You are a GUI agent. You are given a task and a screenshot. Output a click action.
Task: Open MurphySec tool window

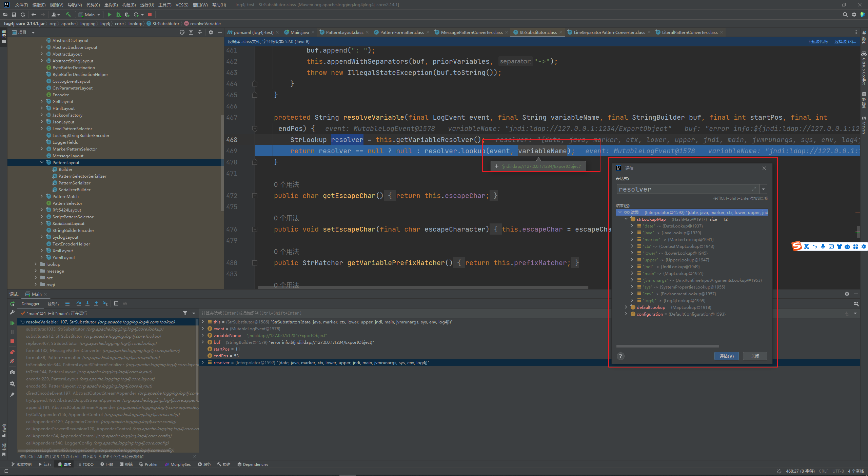pyautogui.click(x=178, y=464)
